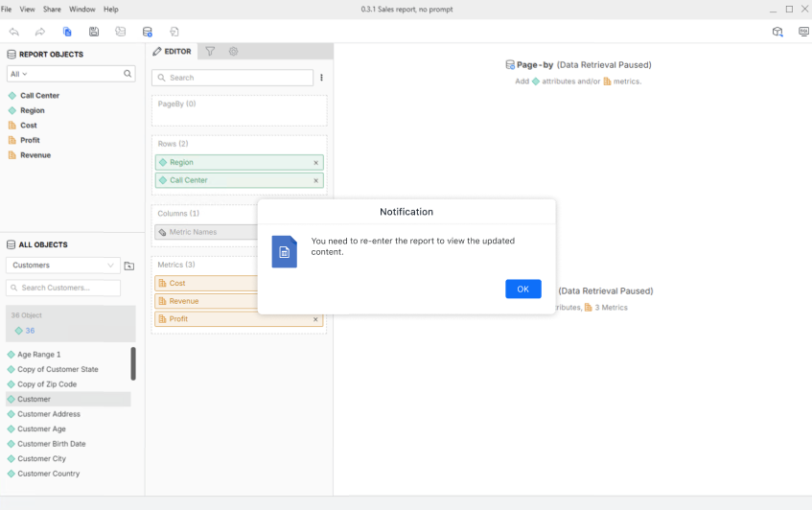Screen dimensions: 812x510
Task: Click the undo arrow in the toolbar
Action: pyautogui.click(x=13, y=32)
